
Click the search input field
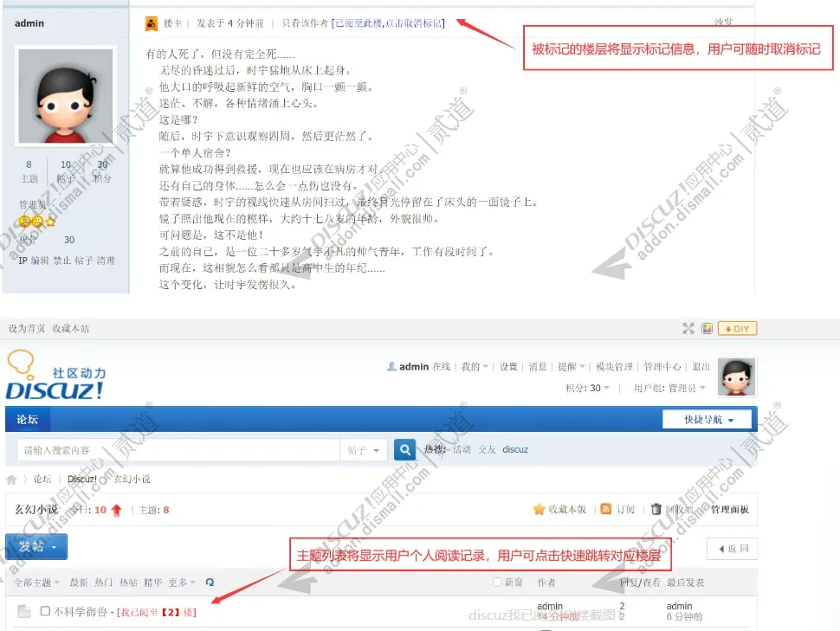pos(178,450)
